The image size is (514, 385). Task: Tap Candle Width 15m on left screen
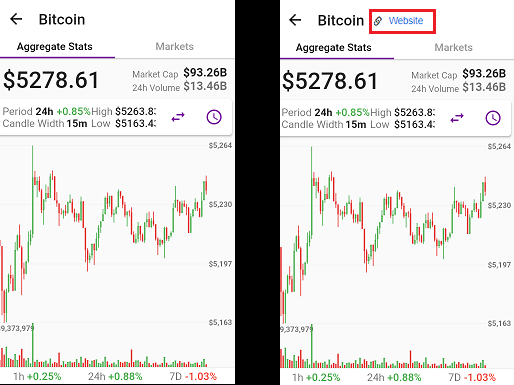click(x=45, y=124)
